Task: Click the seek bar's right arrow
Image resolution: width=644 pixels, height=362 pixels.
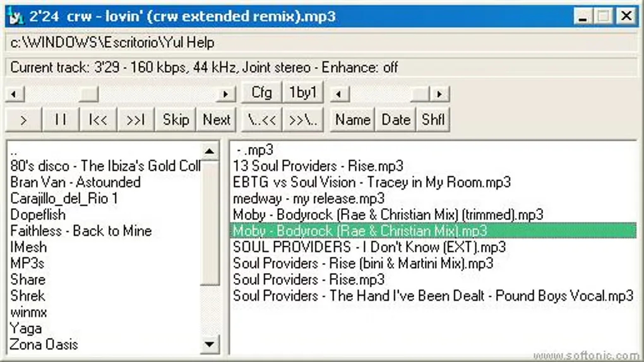Action: (225, 94)
